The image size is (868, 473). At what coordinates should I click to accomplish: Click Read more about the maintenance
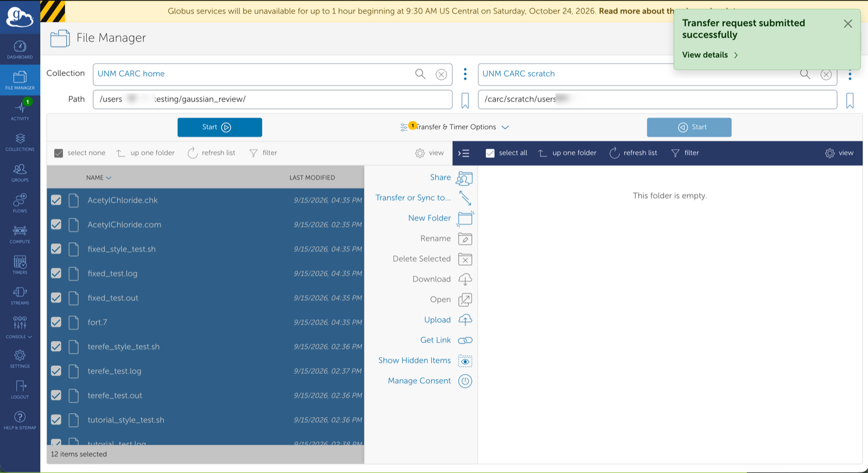(x=636, y=11)
